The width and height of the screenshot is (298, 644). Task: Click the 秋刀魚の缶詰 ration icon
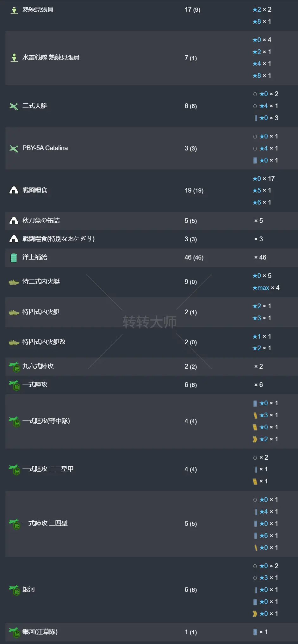14,220
